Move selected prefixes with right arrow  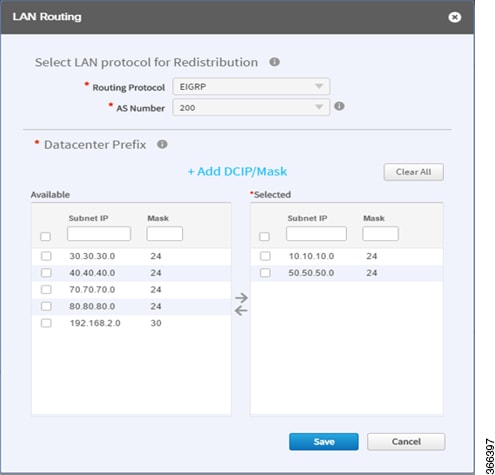pos(241,297)
